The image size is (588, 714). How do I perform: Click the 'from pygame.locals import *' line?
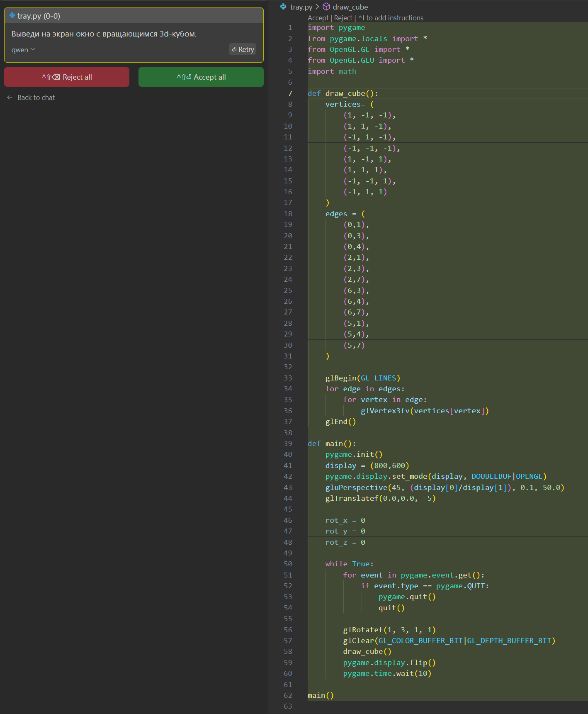tap(367, 39)
